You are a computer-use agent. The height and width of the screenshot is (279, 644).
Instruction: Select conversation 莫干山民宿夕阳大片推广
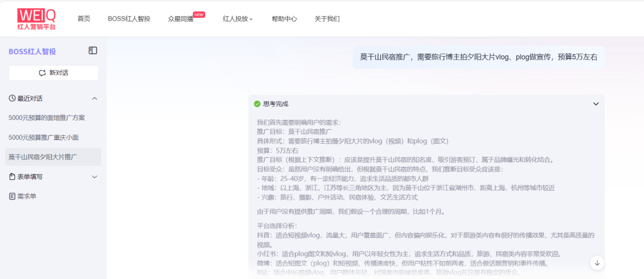tap(54, 157)
